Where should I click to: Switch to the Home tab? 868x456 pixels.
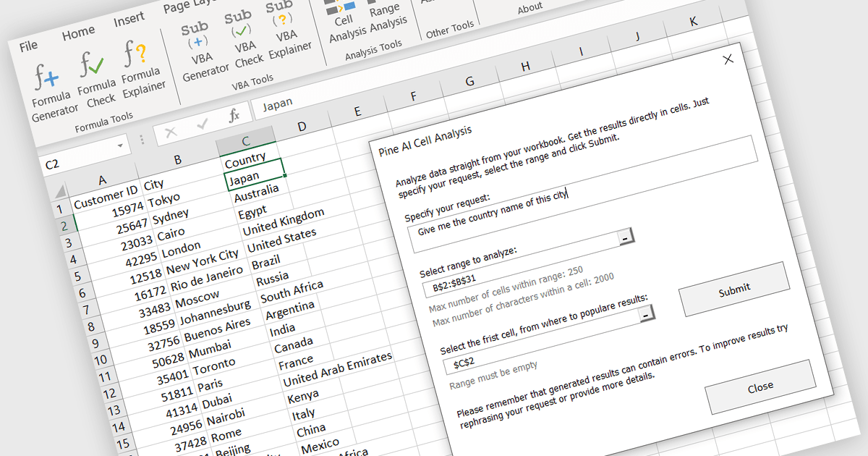pos(77,33)
